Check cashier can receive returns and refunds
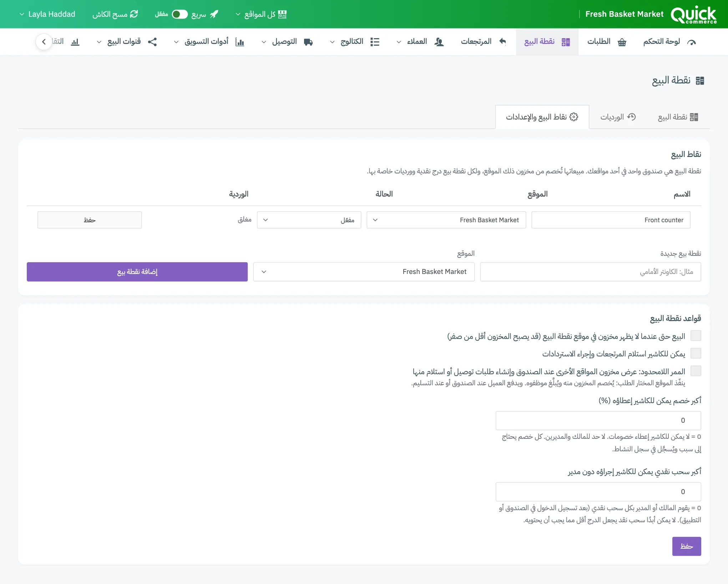The width and height of the screenshot is (728, 584). pos(696,353)
